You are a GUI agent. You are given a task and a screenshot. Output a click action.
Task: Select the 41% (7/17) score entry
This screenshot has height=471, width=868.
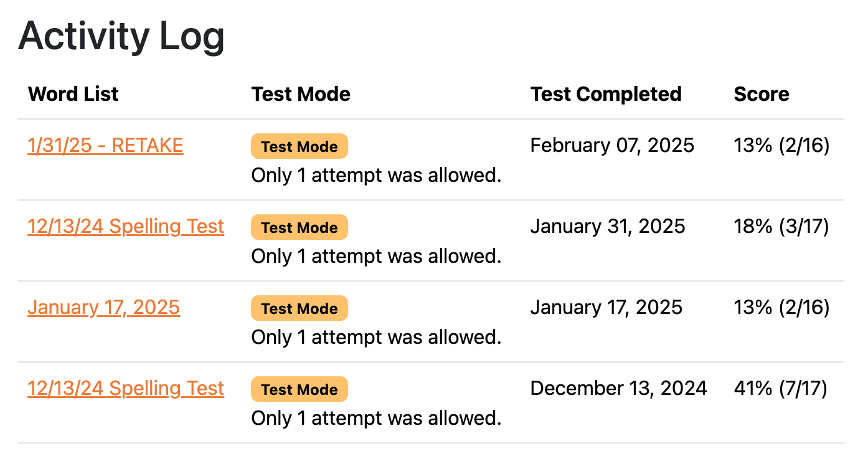point(781,388)
